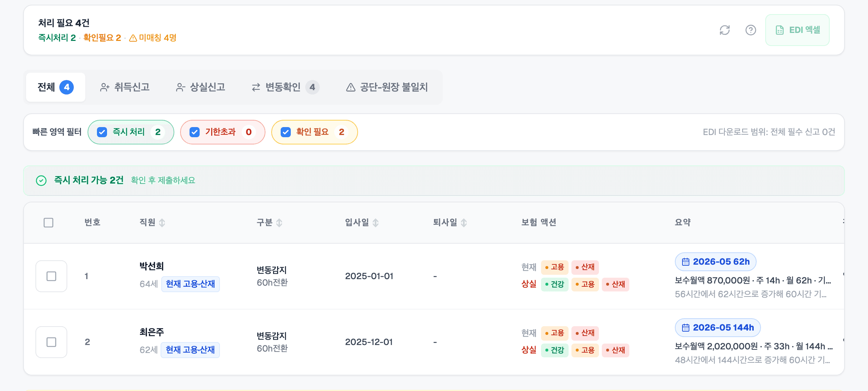868x391 pixels.
Task: Switch to the 변동확인 tab
Action: pos(285,87)
